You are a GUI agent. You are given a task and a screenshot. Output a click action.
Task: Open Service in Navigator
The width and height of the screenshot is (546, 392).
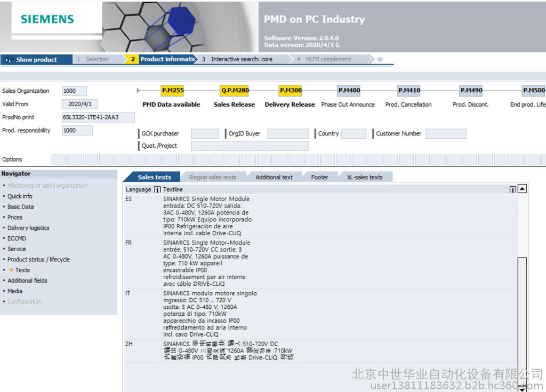click(17, 249)
